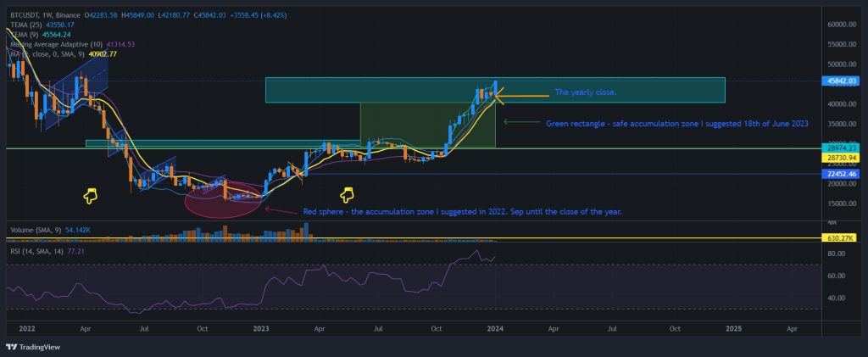Click the green arrow beside the green rectangle note
Viewport: 868px width, 357px height.
coord(517,122)
